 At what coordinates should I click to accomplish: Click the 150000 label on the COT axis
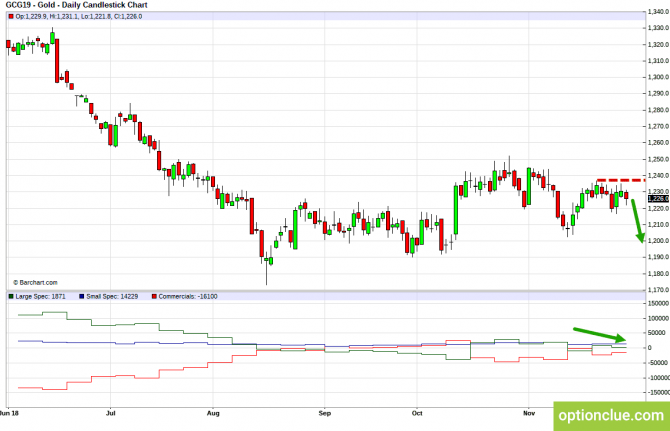coord(658,303)
